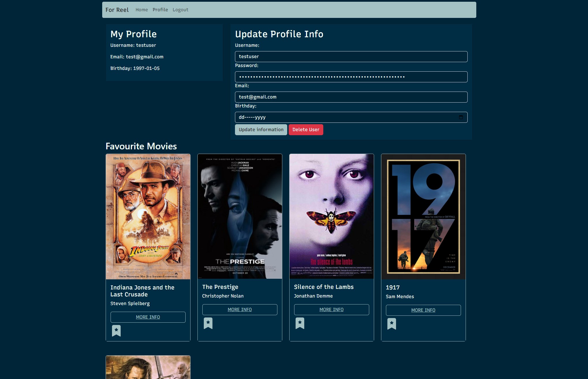The image size is (588, 379).
Task: Open the Profile nav link
Action: [x=160, y=10]
